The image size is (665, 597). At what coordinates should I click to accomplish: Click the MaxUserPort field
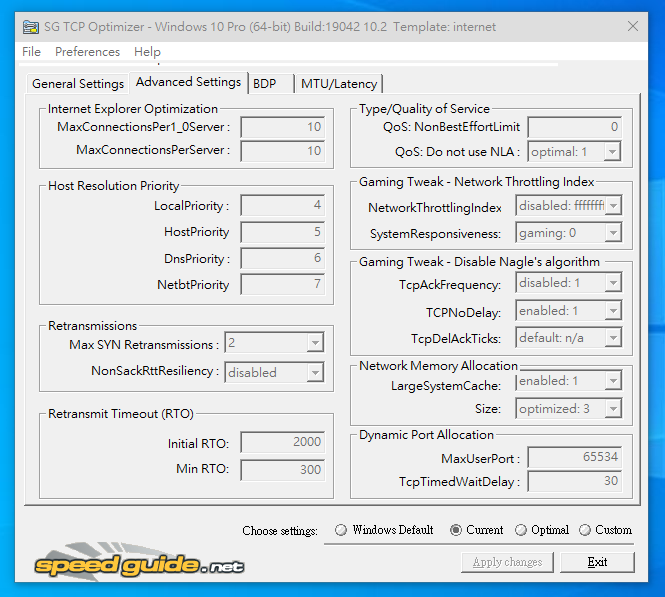point(575,457)
